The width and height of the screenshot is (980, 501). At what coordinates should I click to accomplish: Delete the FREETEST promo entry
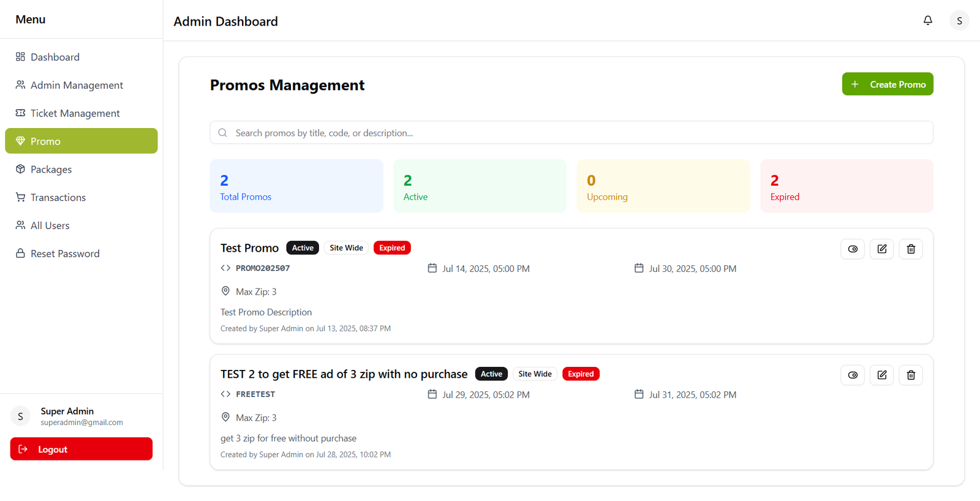(x=910, y=375)
